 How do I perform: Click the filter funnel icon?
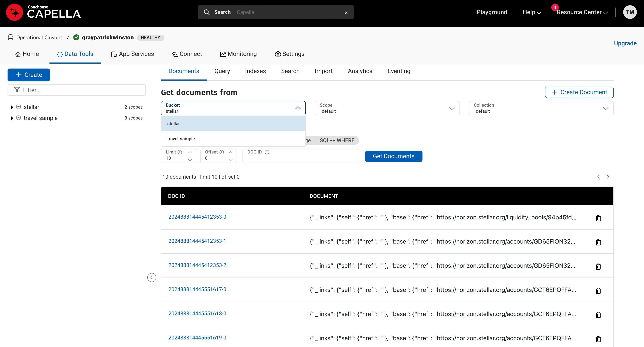pyautogui.click(x=17, y=90)
